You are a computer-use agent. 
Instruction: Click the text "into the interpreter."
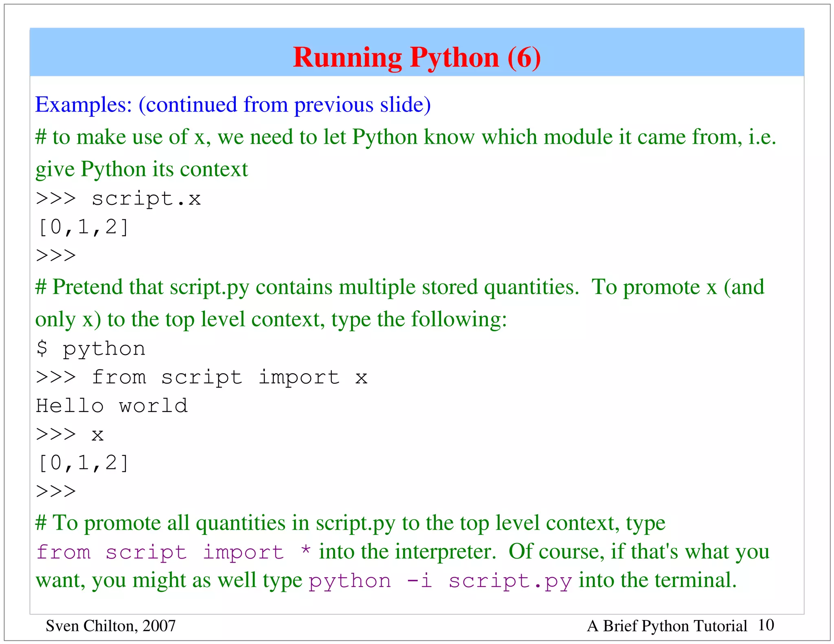pos(408,552)
